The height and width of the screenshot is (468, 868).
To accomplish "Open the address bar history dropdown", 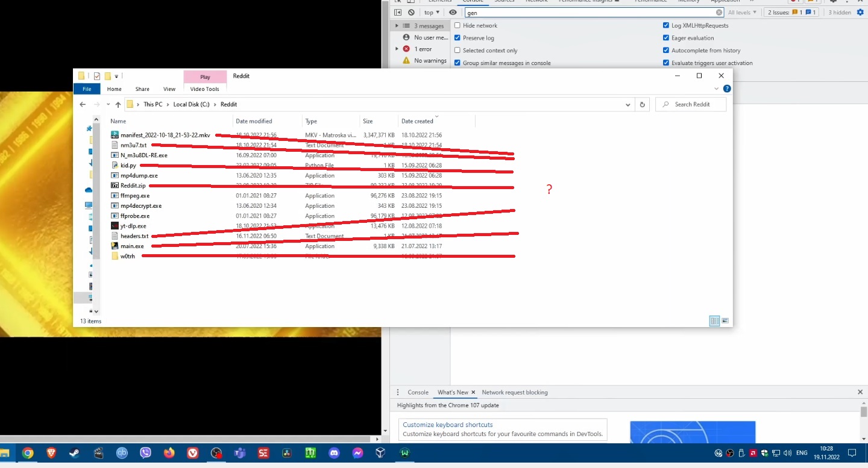I will click(628, 104).
